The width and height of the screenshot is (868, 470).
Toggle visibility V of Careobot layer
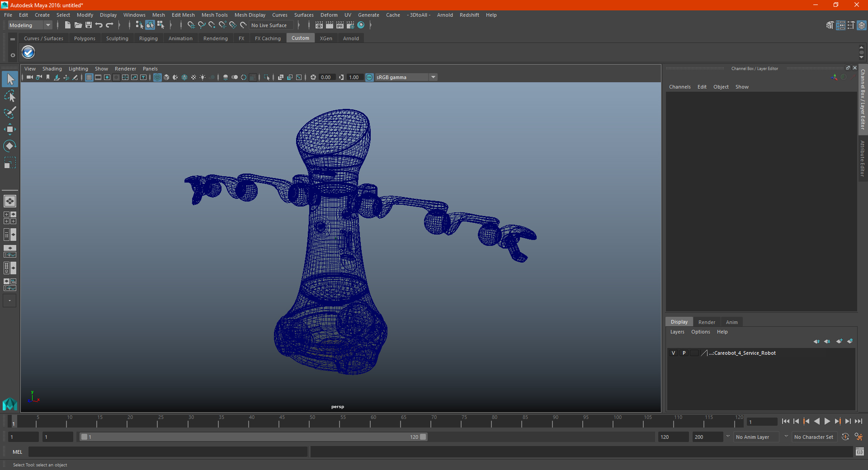[673, 353]
